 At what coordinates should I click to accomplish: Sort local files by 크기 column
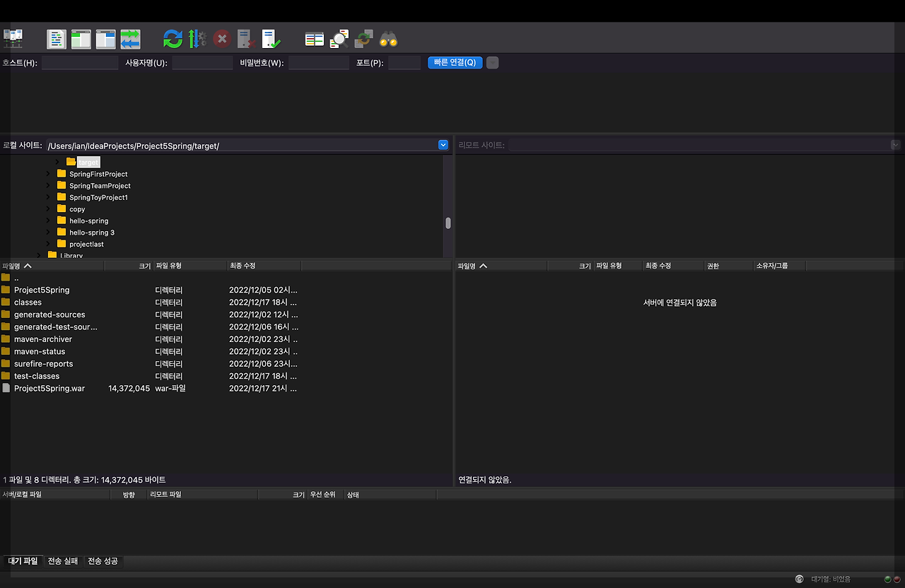[129, 266]
